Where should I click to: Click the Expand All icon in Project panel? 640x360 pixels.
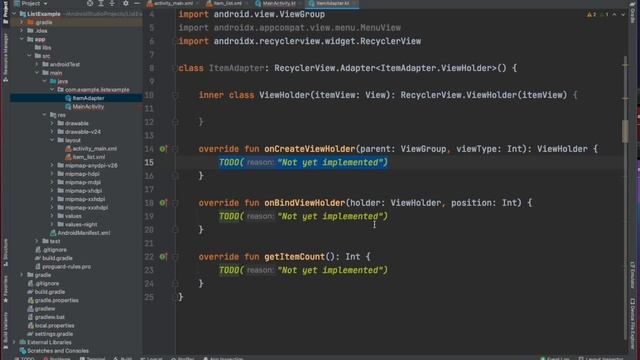point(101,3)
